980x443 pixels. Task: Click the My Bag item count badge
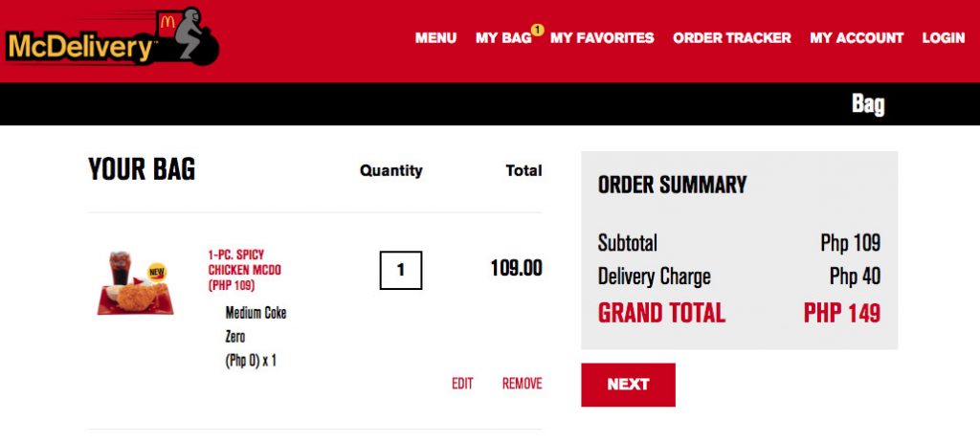[x=537, y=29]
